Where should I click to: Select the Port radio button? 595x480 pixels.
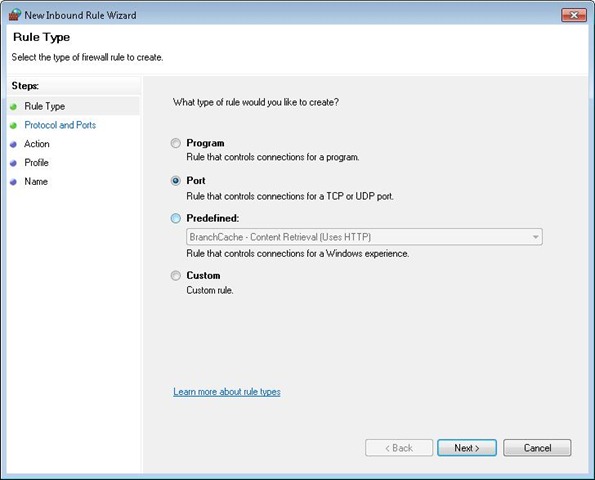175,181
